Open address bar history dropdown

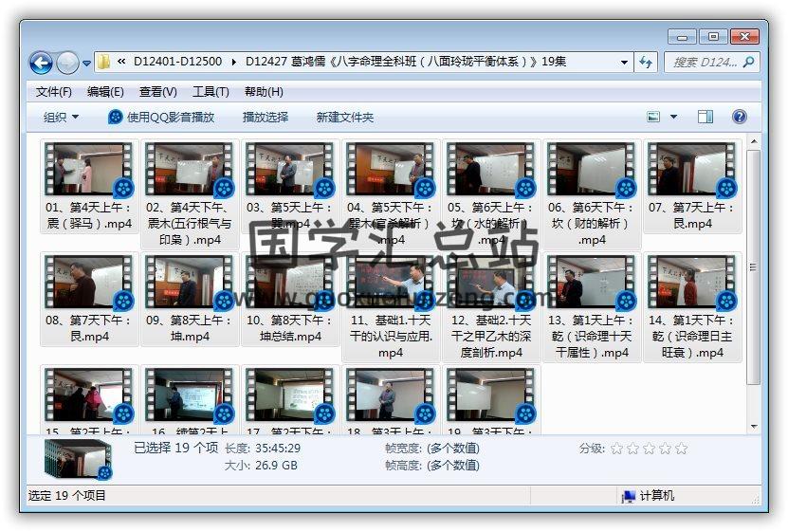tap(624, 63)
